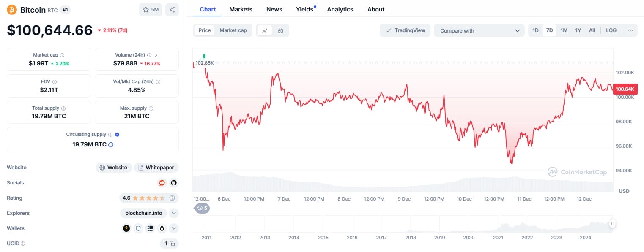Switch to the Chart tab
Image resolution: width=644 pixels, height=252 pixels.
tap(208, 9)
